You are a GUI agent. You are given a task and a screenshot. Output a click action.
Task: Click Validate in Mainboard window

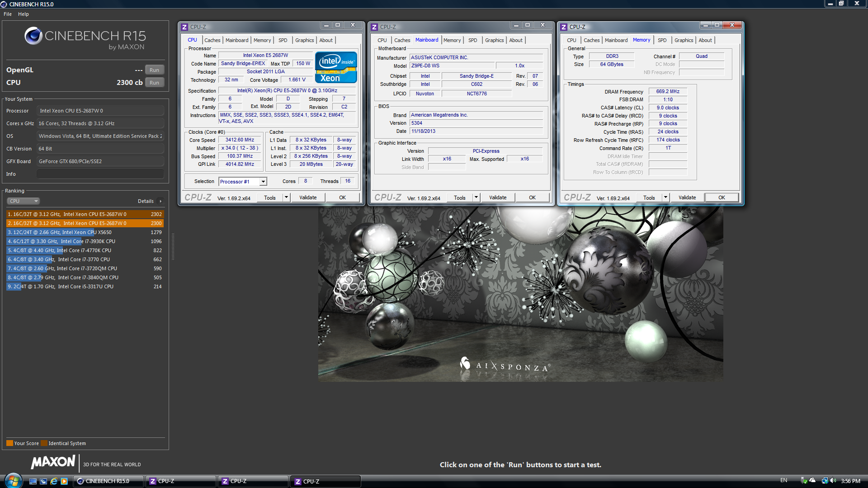(498, 197)
